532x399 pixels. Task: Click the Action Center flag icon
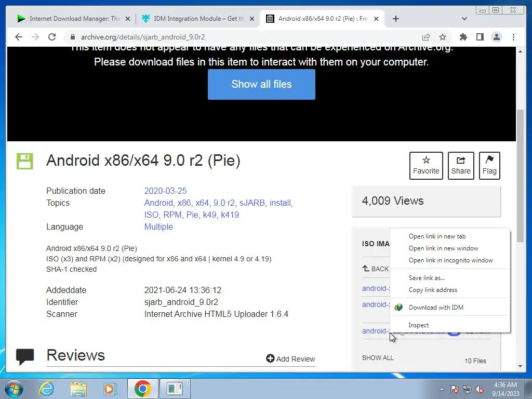pyautogui.click(x=454, y=389)
